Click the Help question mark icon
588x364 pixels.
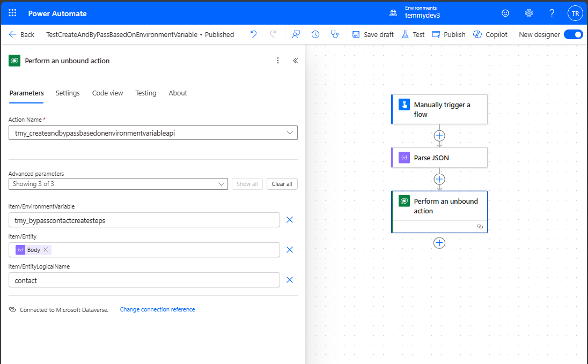point(552,13)
